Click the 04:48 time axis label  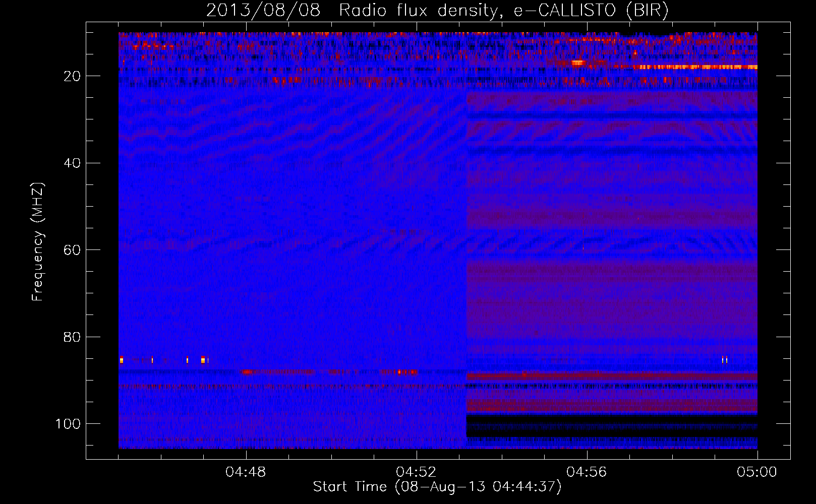(246, 472)
